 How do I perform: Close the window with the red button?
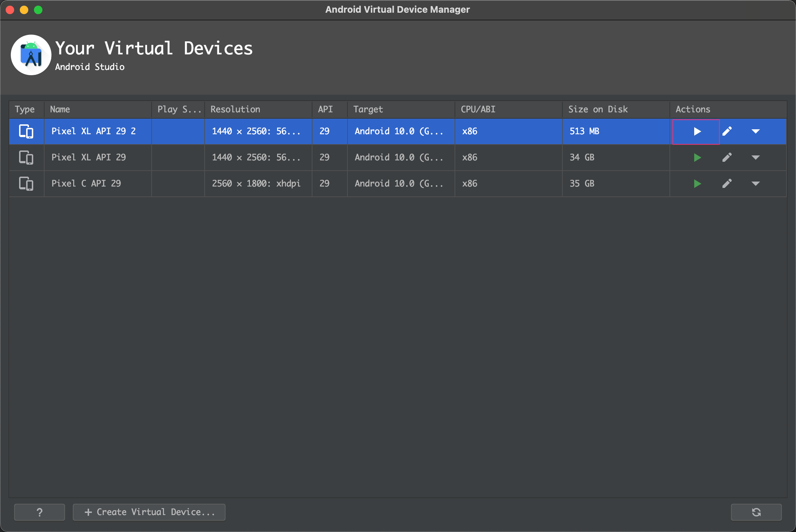pyautogui.click(x=10, y=10)
